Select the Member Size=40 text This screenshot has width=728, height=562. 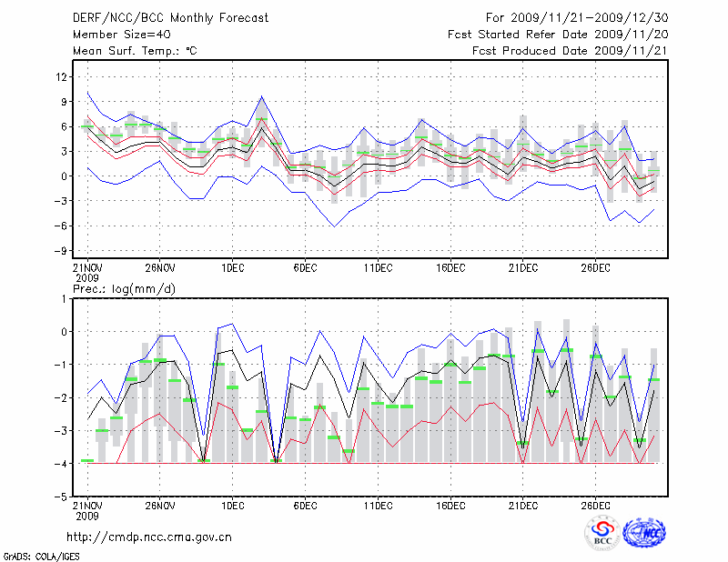click(120, 35)
